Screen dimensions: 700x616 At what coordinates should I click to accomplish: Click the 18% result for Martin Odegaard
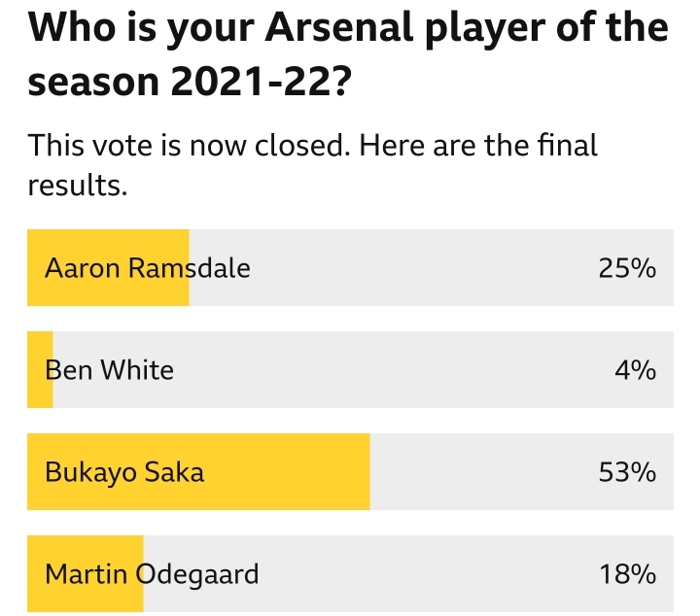627,573
